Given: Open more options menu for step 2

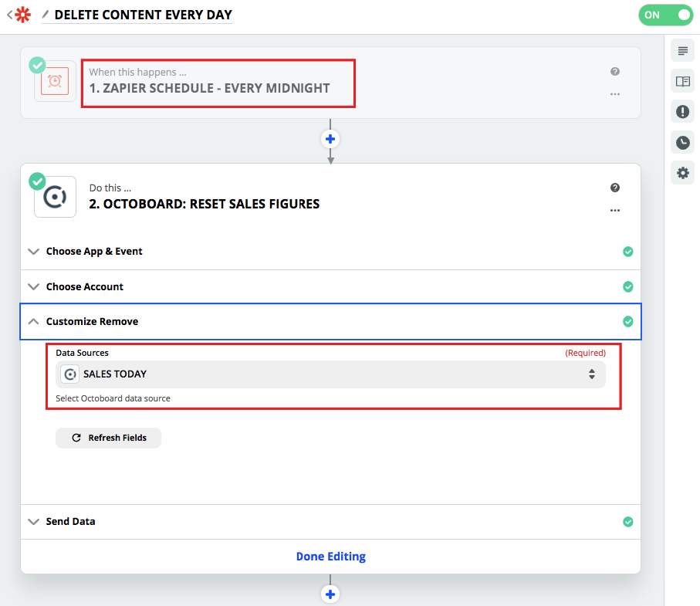Looking at the screenshot, I should [x=615, y=210].
